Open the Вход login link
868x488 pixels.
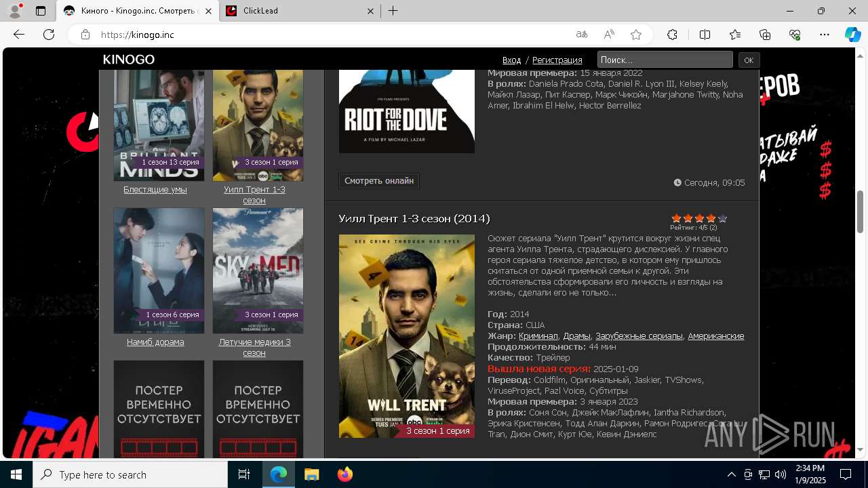512,60
